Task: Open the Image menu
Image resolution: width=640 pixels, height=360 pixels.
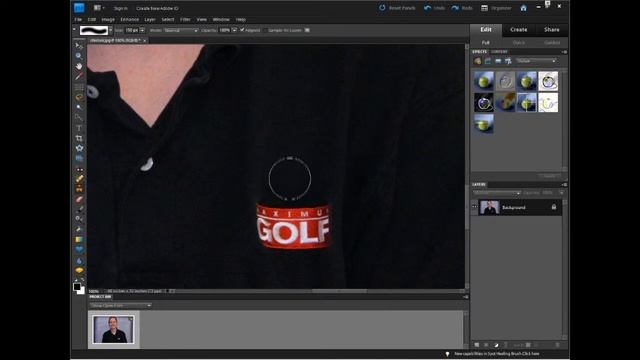Action: 108,19
